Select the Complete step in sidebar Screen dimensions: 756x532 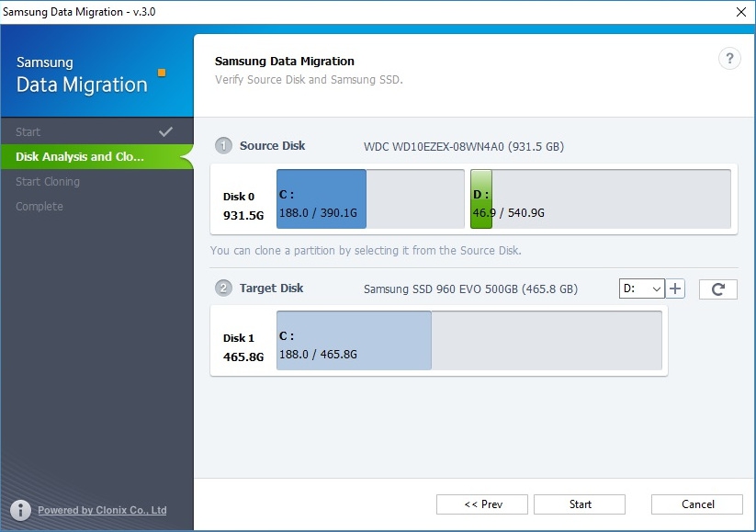96,207
